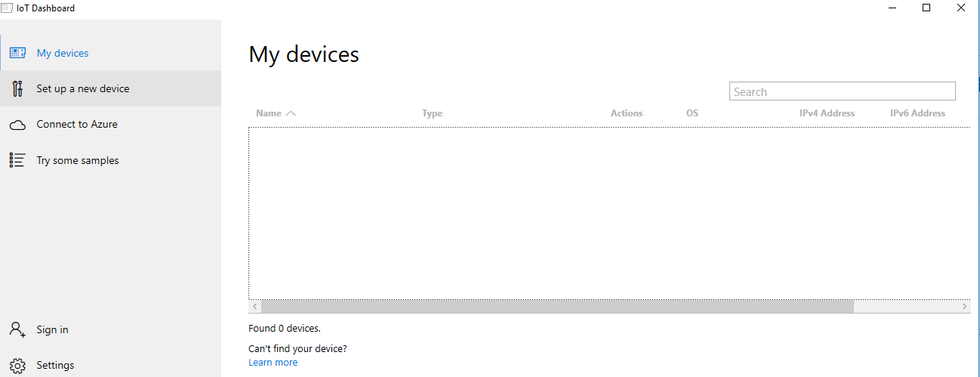The width and height of the screenshot is (980, 377).
Task: Open Try some samples
Action: pos(110,160)
